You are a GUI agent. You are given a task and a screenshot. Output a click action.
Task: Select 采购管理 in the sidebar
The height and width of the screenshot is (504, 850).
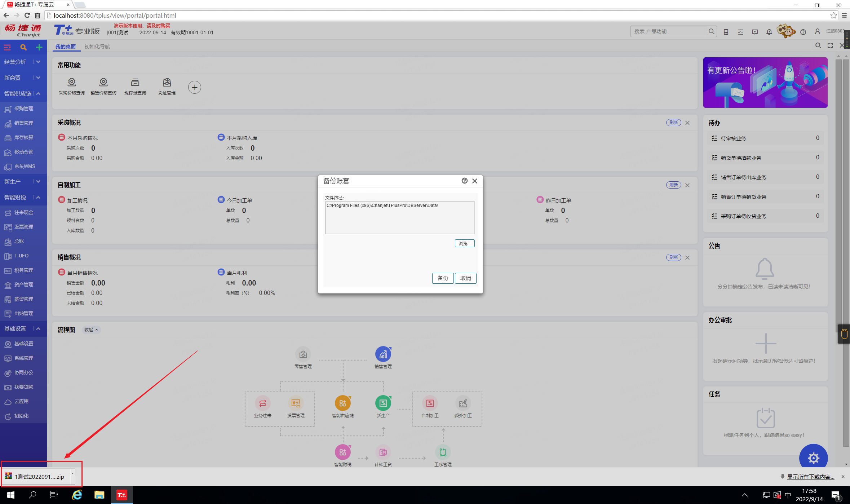[24, 109]
